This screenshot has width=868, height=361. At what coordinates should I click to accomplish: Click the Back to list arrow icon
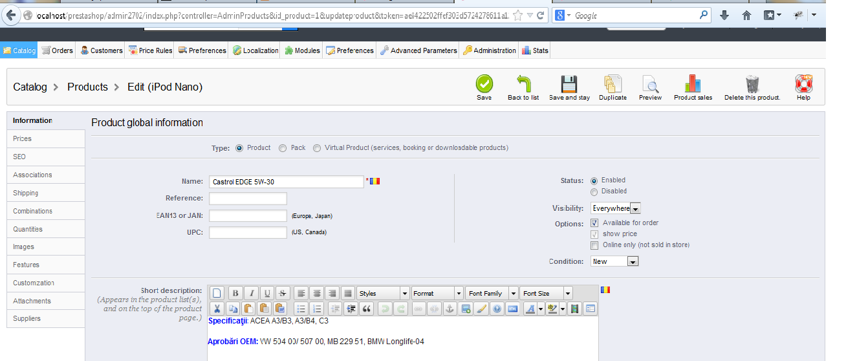point(523,84)
